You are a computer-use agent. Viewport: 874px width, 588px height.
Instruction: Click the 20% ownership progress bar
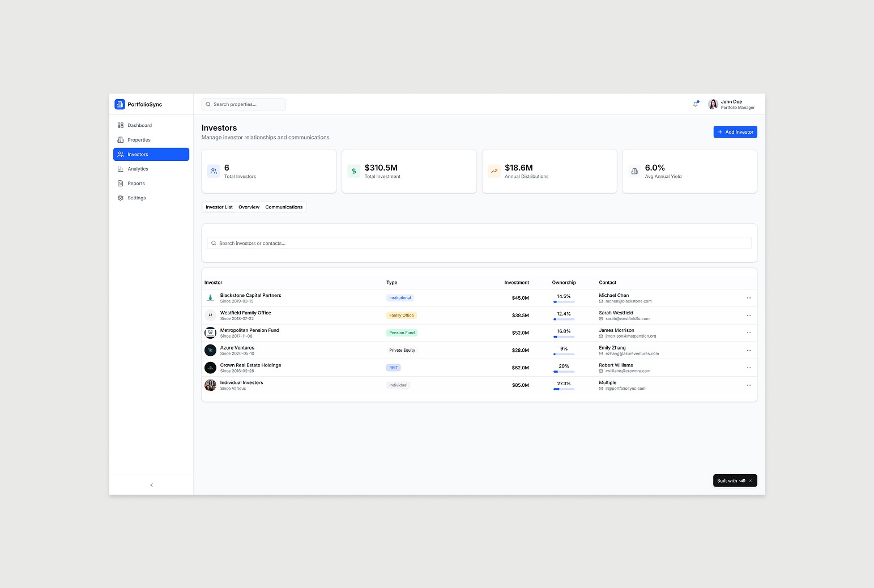(564, 372)
